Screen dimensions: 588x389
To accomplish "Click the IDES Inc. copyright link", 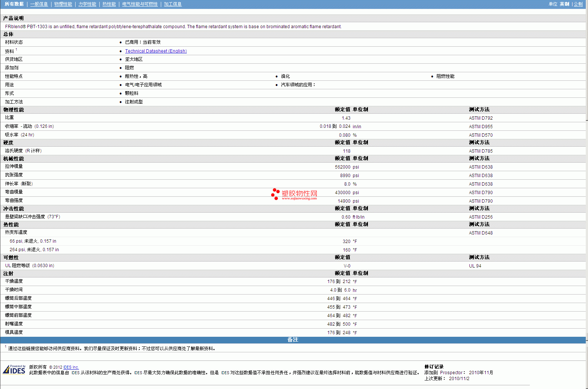I will (71, 367).
